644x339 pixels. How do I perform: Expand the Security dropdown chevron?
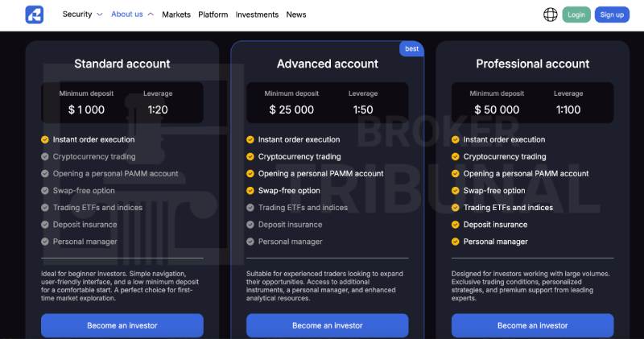(x=99, y=14)
